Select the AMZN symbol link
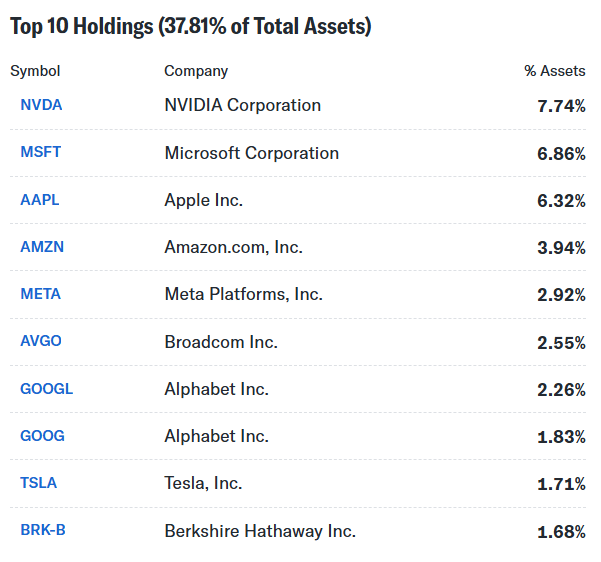The height and width of the screenshot is (562, 601). (x=42, y=247)
